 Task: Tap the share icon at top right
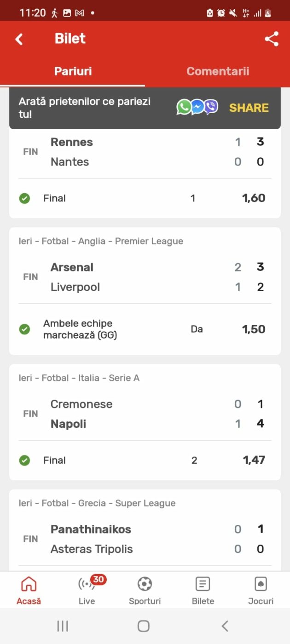coord(272,39)
